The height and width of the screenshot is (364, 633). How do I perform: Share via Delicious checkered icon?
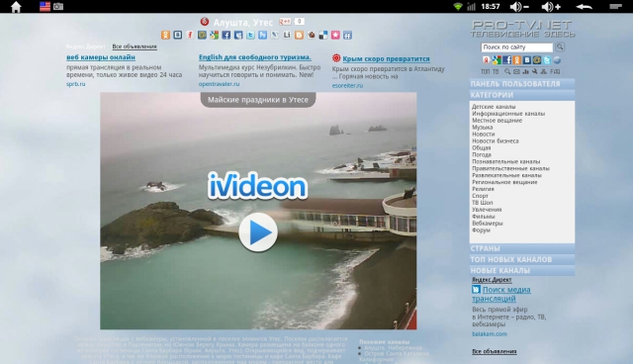323,35
